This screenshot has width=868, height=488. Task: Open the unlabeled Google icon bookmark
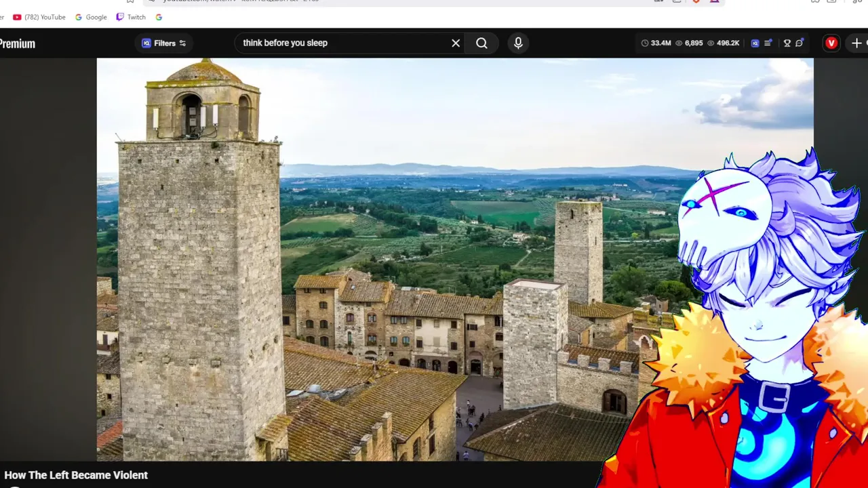pyautogui.click(x=159, y=17)
